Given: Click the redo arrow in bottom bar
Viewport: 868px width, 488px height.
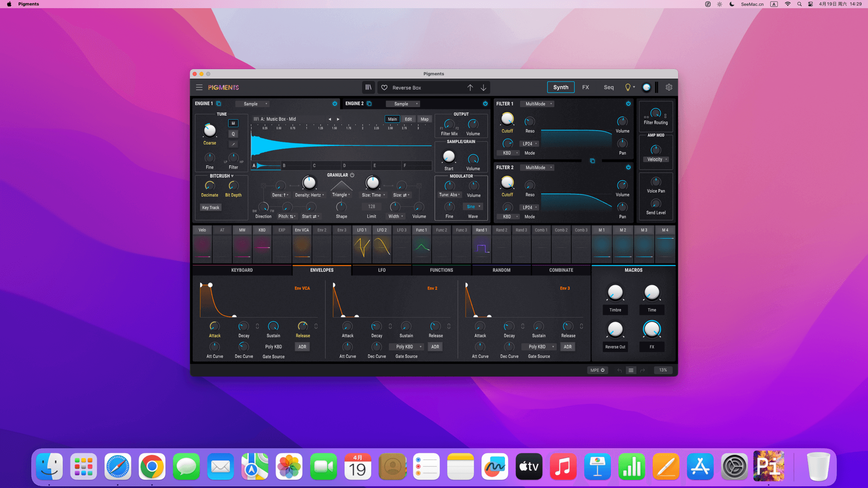Looking at the screenshot, I should 642,370.
